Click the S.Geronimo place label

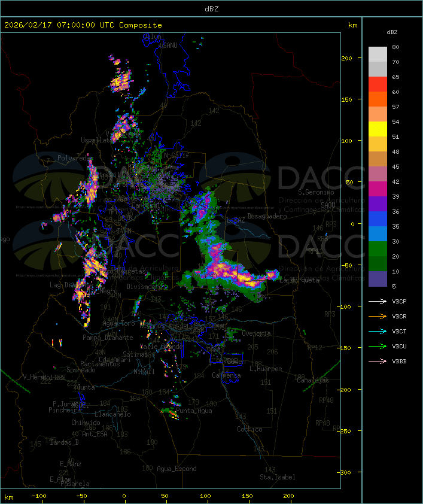[x=316, y=192]
